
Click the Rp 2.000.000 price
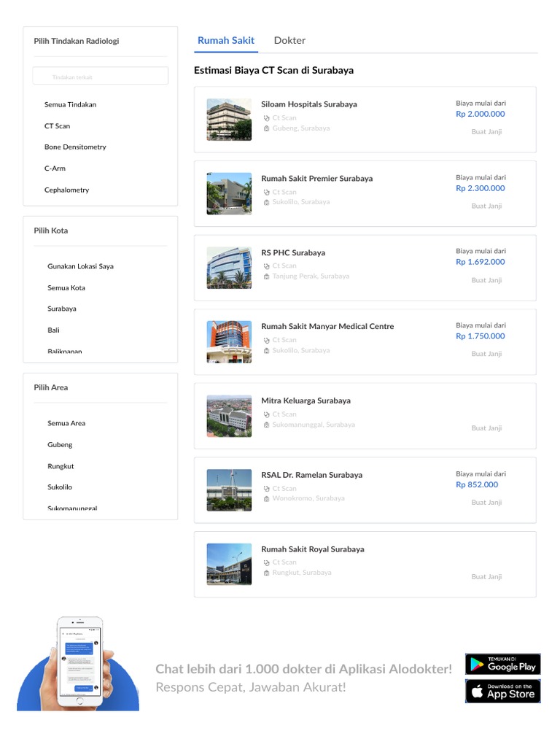[480, 114]
